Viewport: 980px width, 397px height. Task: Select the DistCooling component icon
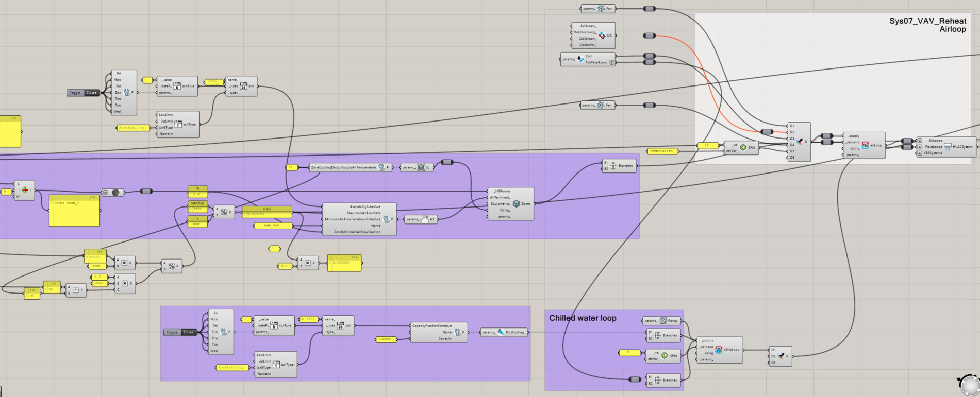pos(501,332)
